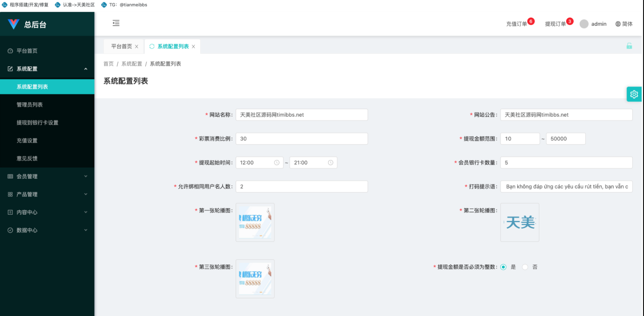The height and width of the screenshot is (316, 644).
Task: Click the refresh icon on 系统配置列表 tab
Action: coord(152,47)
